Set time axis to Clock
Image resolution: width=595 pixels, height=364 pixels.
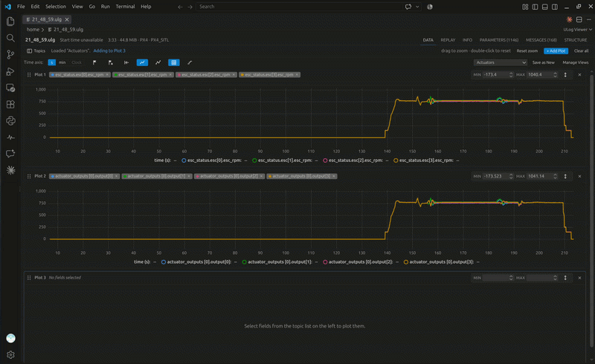[77, 62]
